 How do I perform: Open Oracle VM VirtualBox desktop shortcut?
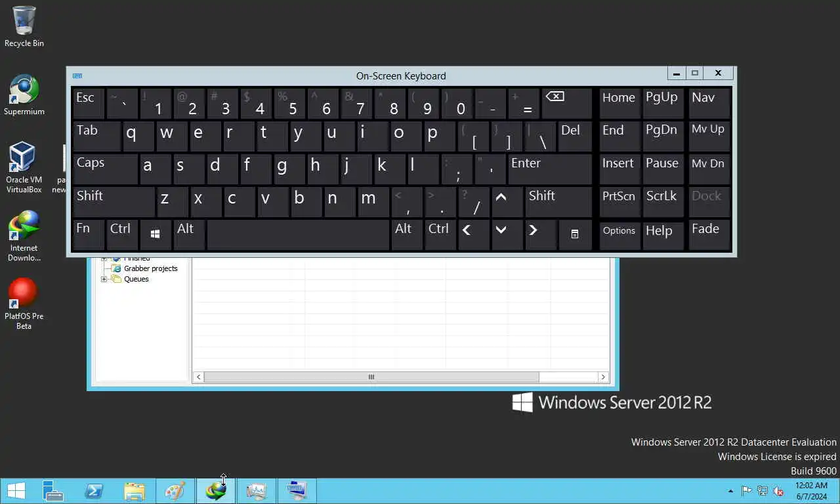24,168
